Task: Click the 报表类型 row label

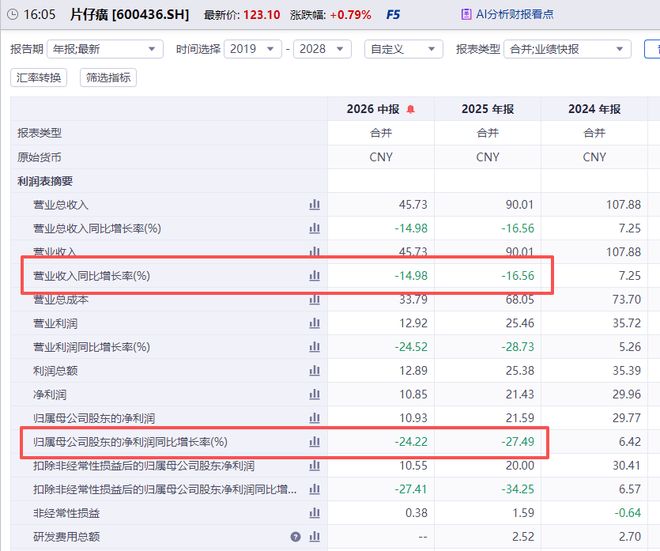Action: 39,133
